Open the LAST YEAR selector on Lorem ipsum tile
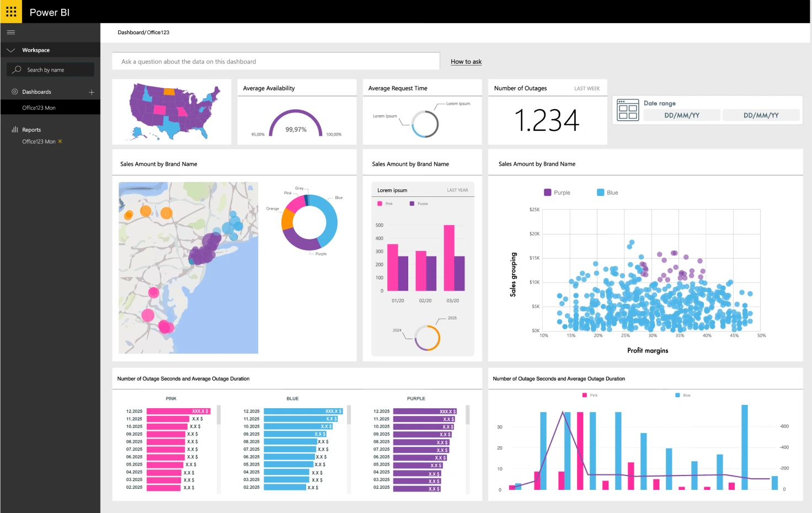812x513 pixels. point(457,190)
